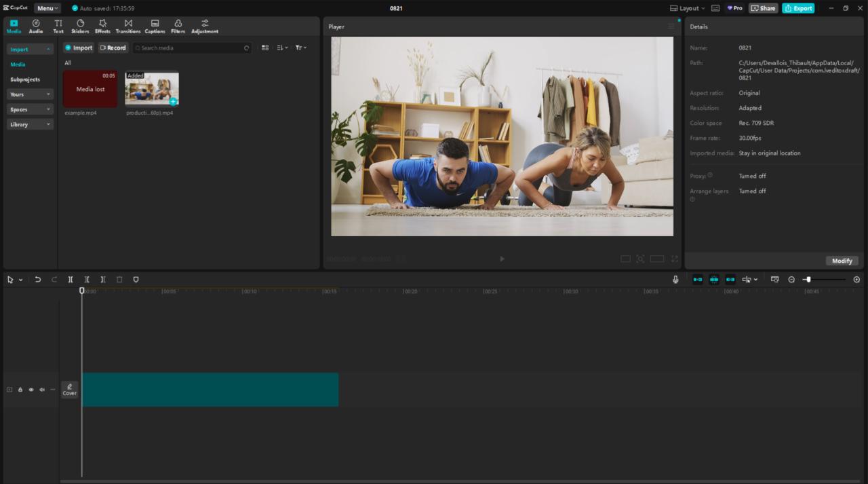Viewport: 868px width, 484px height.
Task: Start voiceover recording with microphone icon
Action: tap(675, 280)
